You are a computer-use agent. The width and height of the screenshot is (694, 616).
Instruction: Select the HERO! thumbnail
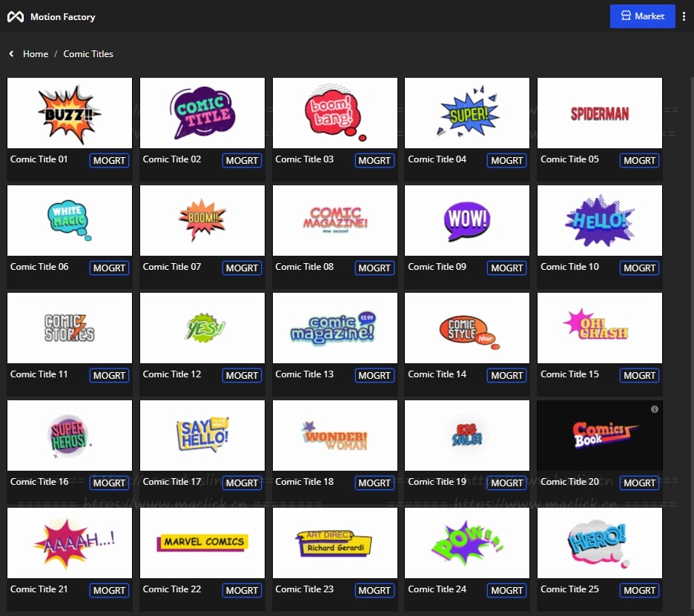coord(599,543)
